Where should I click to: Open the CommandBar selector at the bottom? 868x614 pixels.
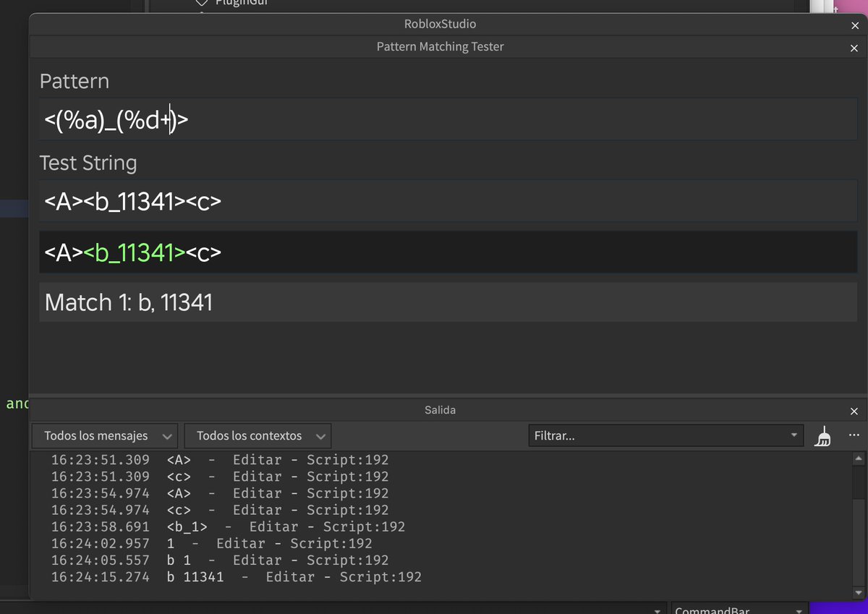(739, 610)
